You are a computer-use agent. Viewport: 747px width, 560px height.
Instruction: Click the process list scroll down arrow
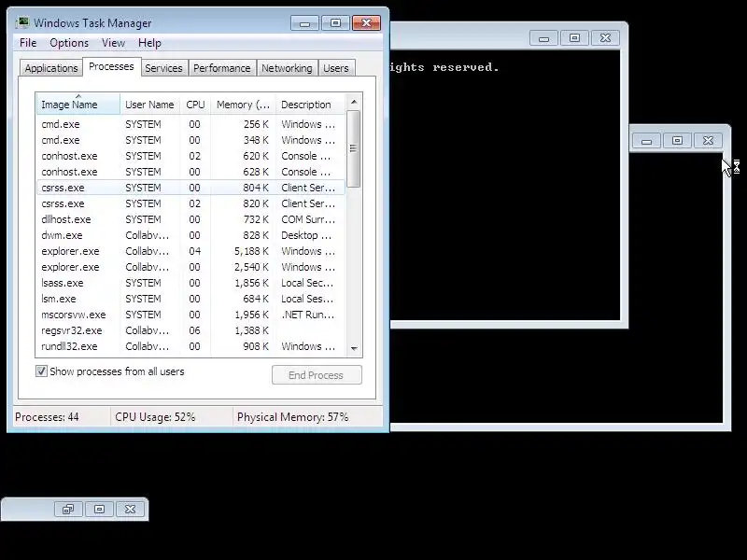(x=354, y=348)
